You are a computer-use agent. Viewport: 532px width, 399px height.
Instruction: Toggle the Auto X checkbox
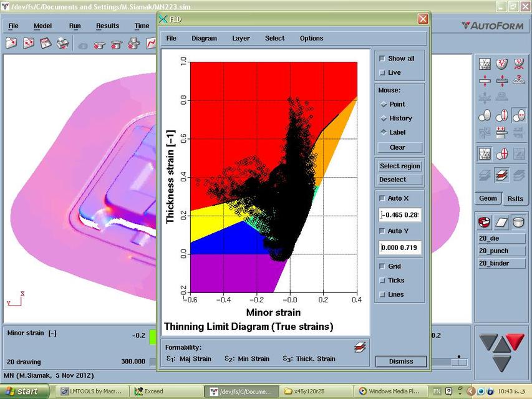[382, 198]
